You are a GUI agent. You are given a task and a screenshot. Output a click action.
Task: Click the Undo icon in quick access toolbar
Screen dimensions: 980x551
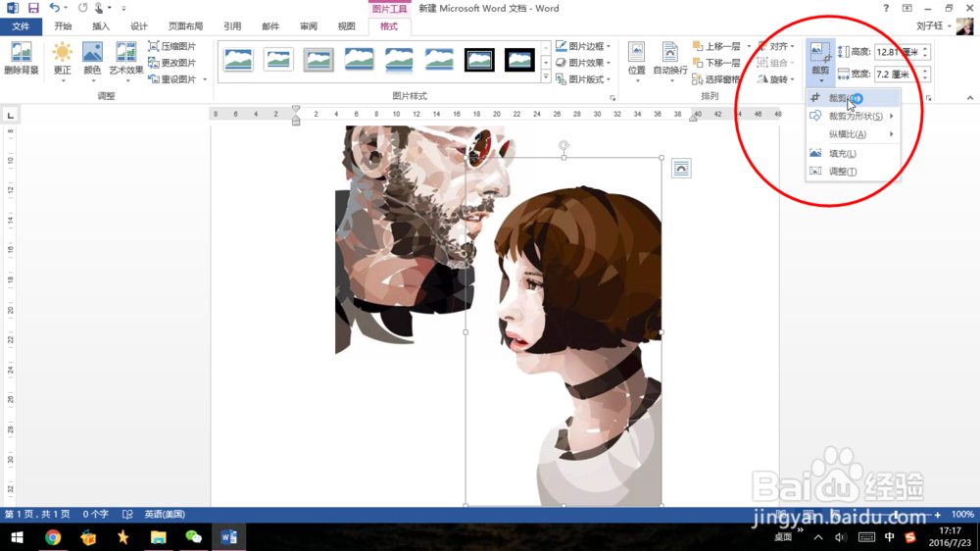pyautogui.click(x=54, y=8)
